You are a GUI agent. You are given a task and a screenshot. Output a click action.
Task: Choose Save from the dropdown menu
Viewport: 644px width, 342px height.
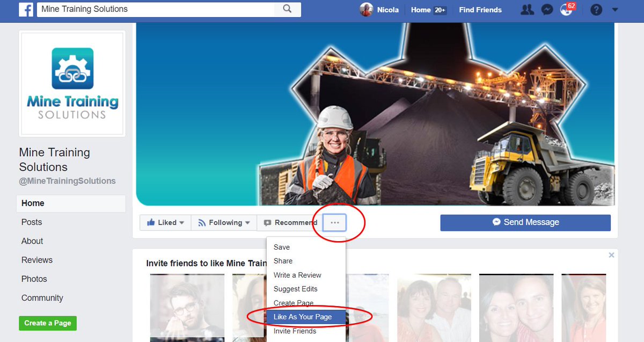tap(306, 248)
